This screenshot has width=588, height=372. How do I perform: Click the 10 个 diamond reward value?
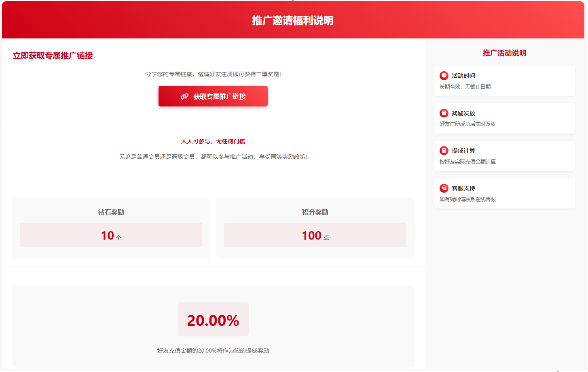click(111, 235)
